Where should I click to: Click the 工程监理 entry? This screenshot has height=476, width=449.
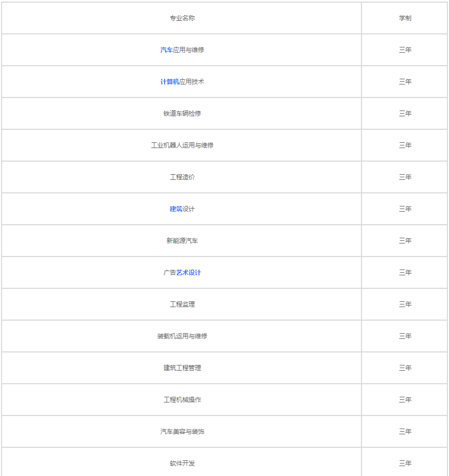pos(182,304)
